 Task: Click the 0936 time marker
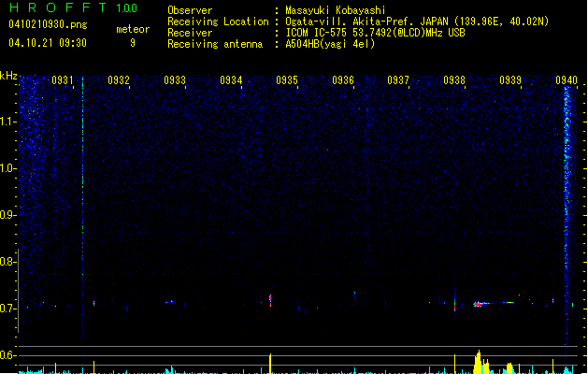(343, 80)
